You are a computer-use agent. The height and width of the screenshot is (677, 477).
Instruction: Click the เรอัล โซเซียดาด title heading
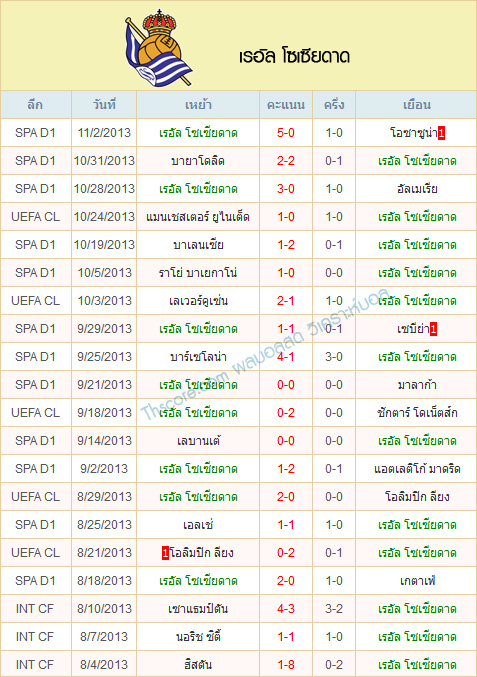pos(294,57)
